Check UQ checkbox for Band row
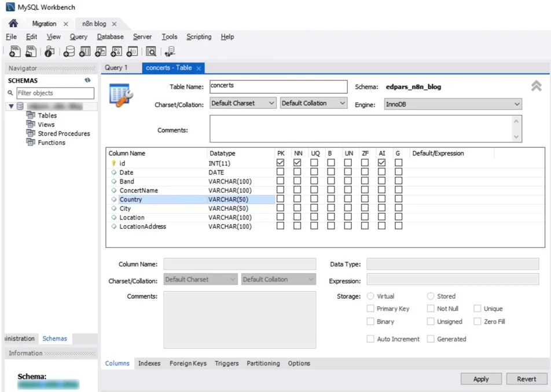 click(x=314, y=181)
